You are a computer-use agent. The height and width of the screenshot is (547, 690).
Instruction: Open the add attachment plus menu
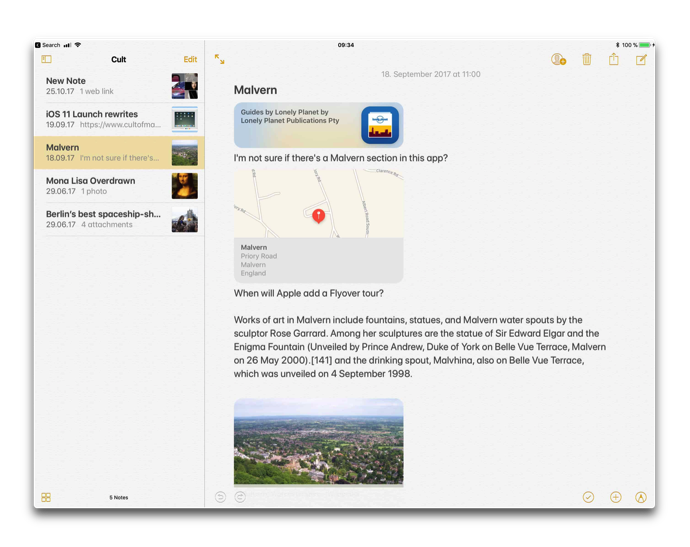click(x=616, y=497)
